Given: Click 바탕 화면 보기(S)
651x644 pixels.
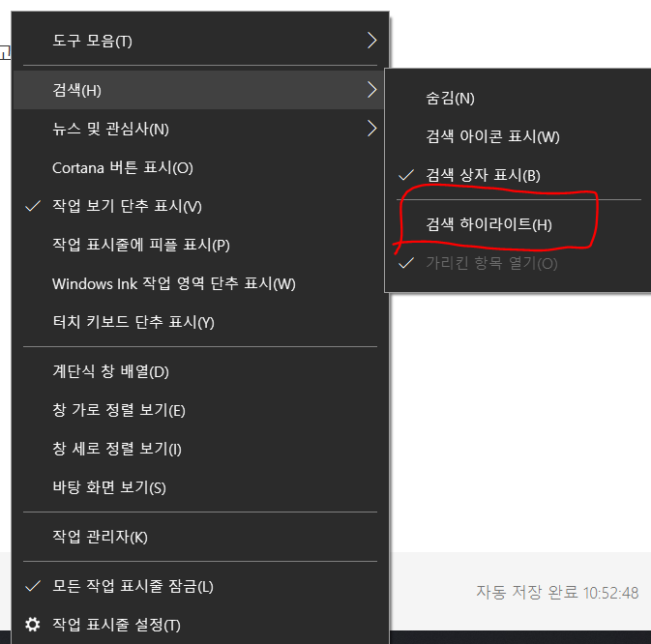Looking at the screenshot, I should point(200,487).
